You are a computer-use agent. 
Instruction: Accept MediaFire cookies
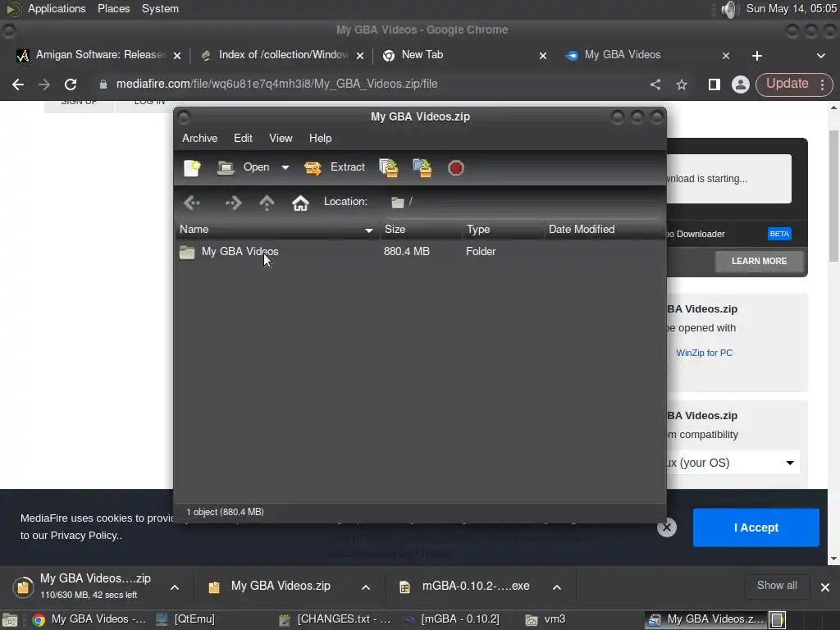click(x=756, y=527)
